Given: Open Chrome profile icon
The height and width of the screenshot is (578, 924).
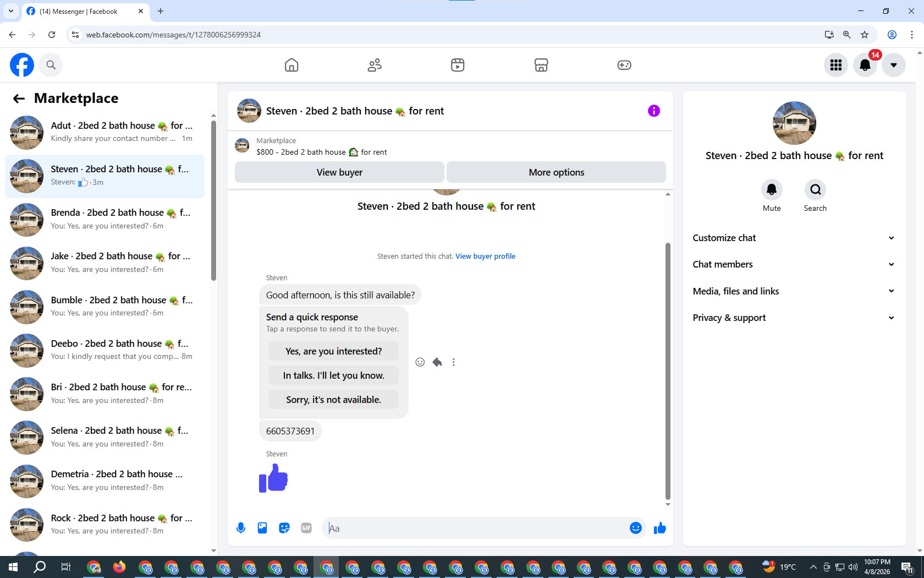Looking at the screenshot, I should tap(892, 35).
